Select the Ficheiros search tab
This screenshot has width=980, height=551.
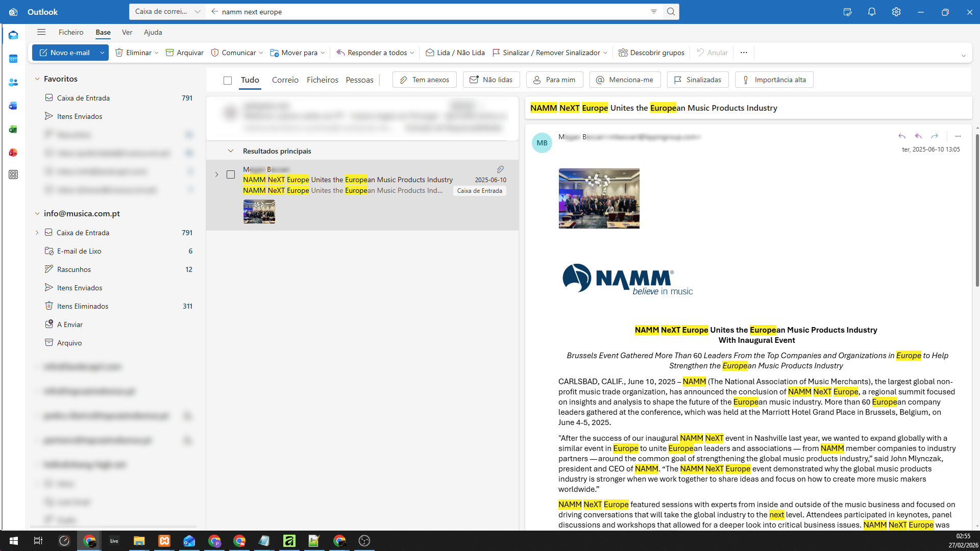(x=323, y=80)
